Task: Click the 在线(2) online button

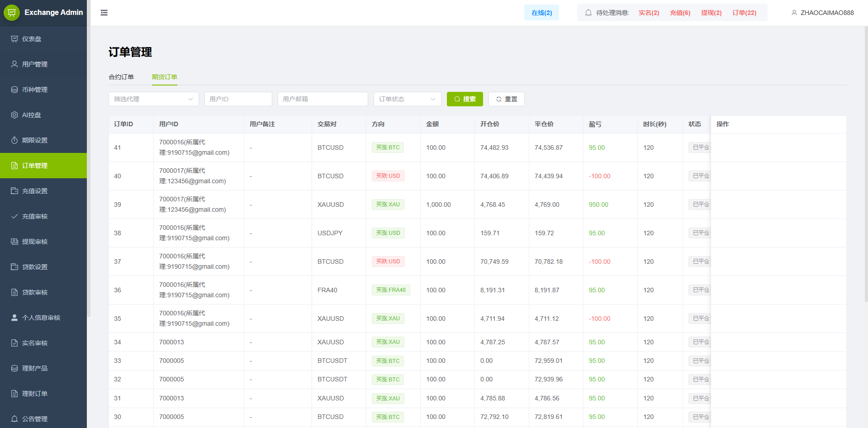Action: point(542,13)
